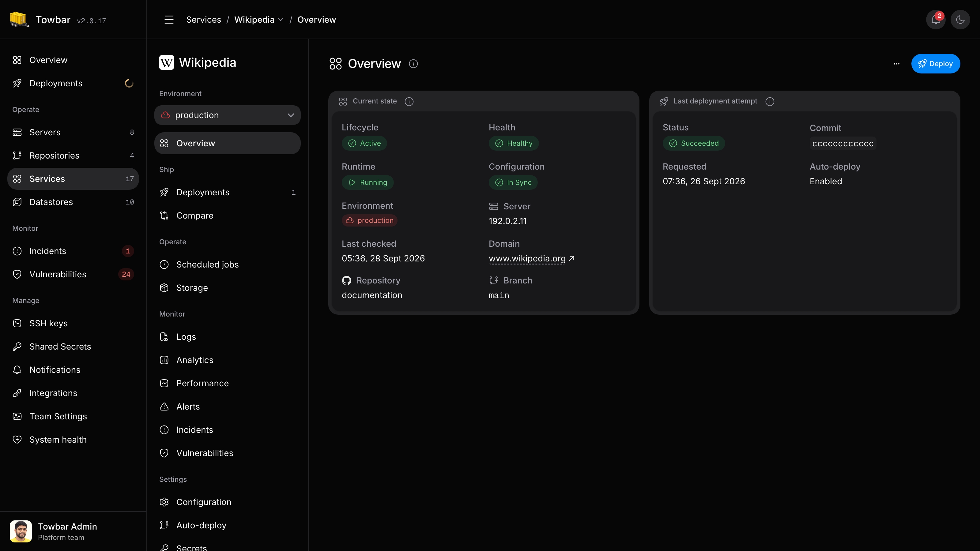Click the Wikipedia W logo icon
The height and width of the screenshot is (551, 980).
pyautogui.click(x=166, y=62)
